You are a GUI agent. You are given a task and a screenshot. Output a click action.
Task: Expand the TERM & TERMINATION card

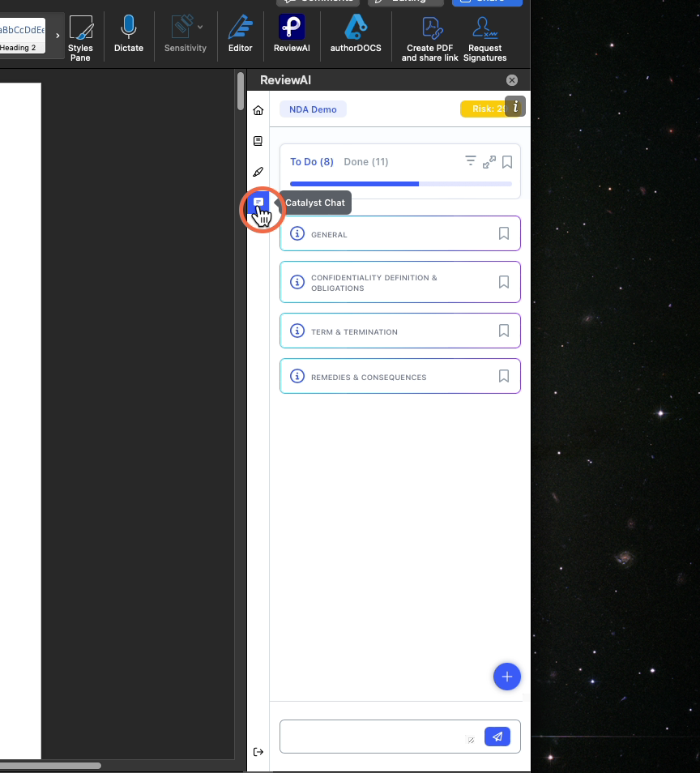[x=399, y=331]
